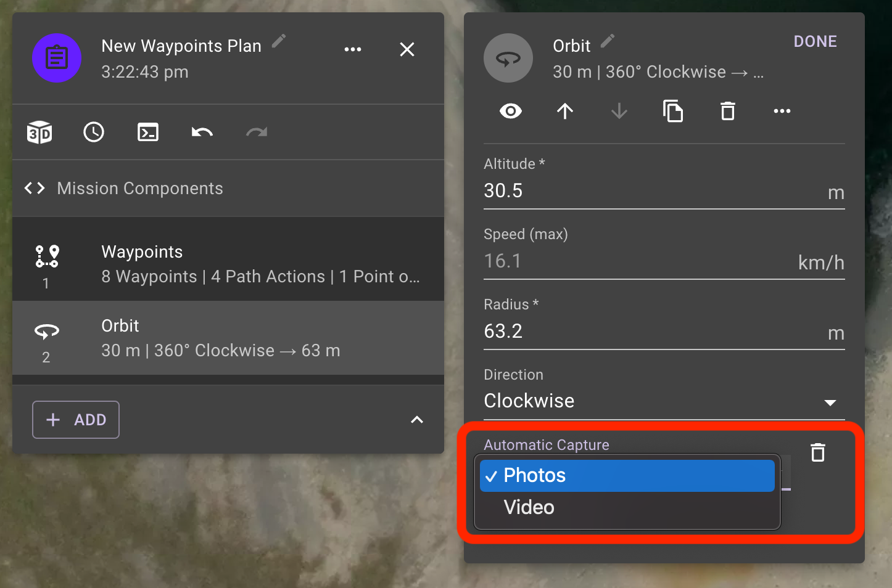This screenshot has width=892, height=588.
Task: Select Photos for automatic capture
Action: tap(627, 475)
